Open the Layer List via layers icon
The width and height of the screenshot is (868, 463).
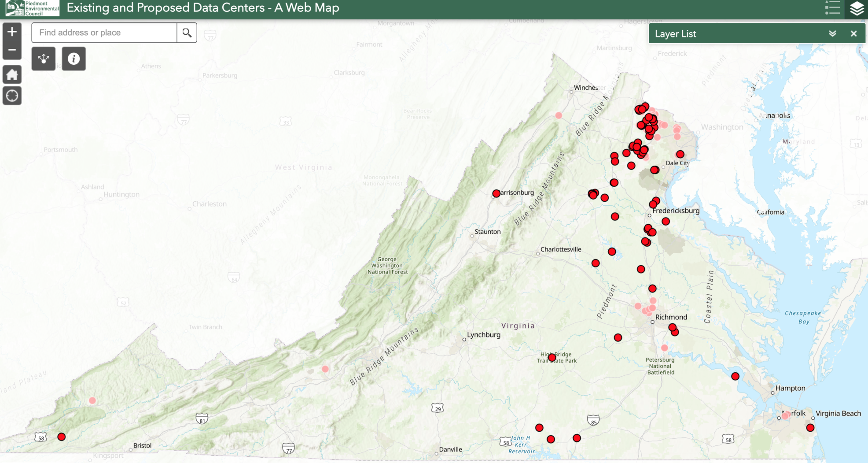point(857,7)
